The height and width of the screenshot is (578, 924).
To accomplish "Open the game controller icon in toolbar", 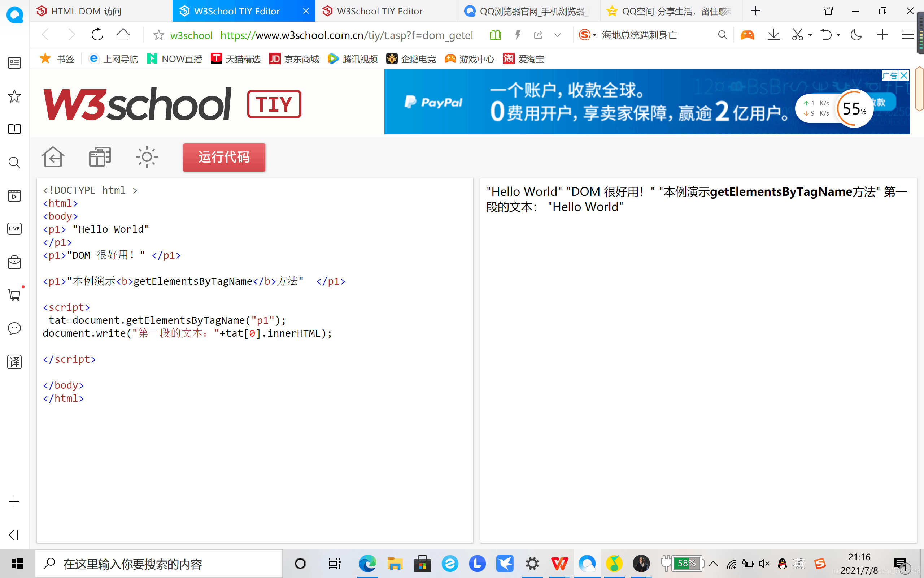I will pos(747,35).
